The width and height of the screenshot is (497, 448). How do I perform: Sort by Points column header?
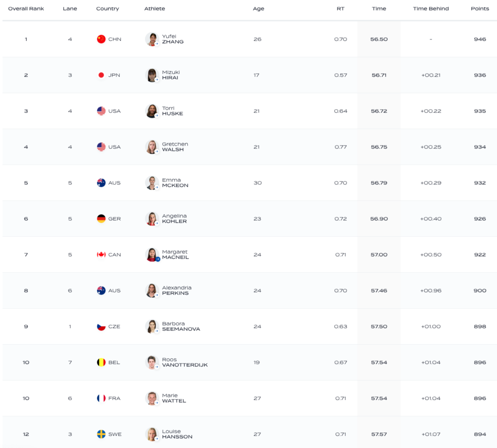tap(480, 9)
